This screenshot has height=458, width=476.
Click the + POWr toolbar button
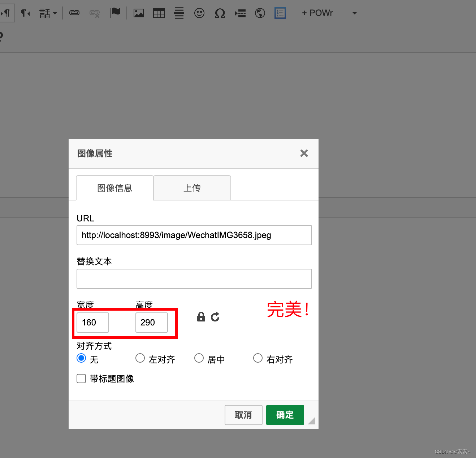(317, 13)
